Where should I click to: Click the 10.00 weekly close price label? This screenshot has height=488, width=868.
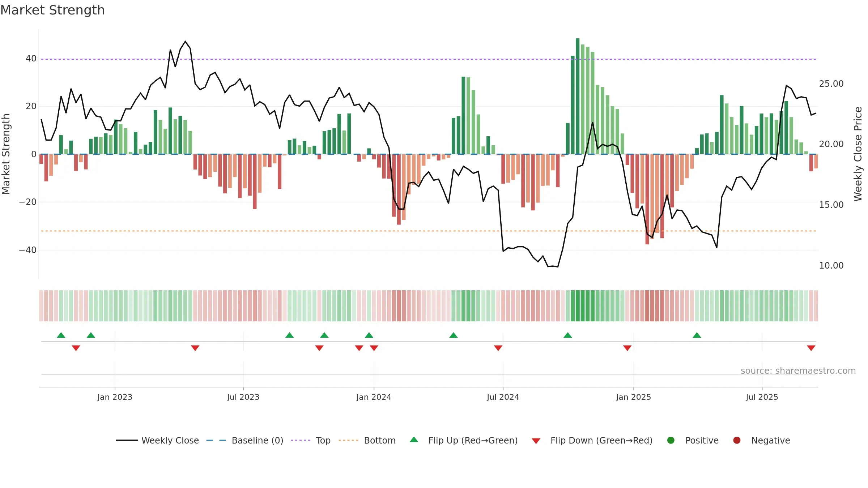pos(831,266)
